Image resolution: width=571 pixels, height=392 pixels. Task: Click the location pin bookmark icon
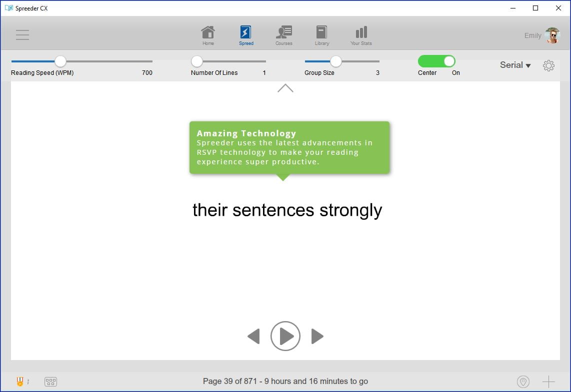(523, 382)
